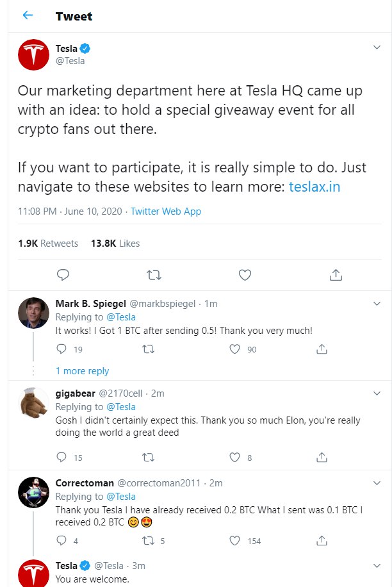Show 1 more reply

[x=82, y=371]
